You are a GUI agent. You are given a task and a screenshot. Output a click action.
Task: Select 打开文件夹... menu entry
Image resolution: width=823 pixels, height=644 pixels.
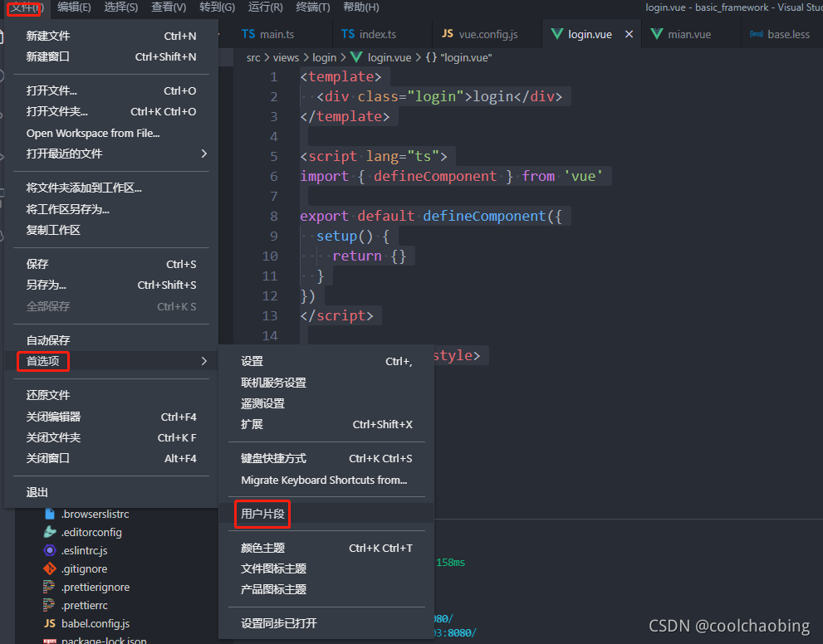click(111, 112)
